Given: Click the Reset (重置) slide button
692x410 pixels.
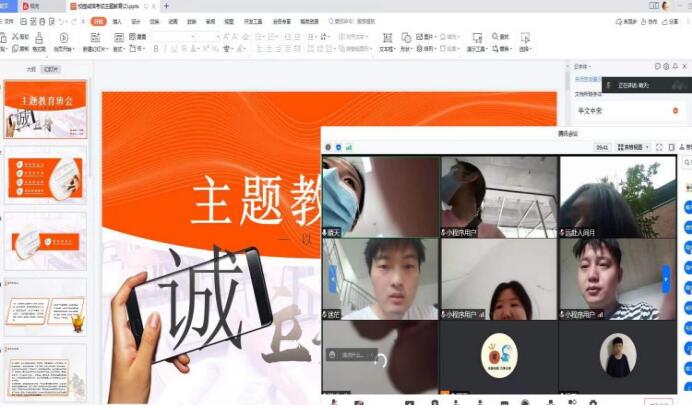Looking at the screenshot, I should tap(137, 37).
